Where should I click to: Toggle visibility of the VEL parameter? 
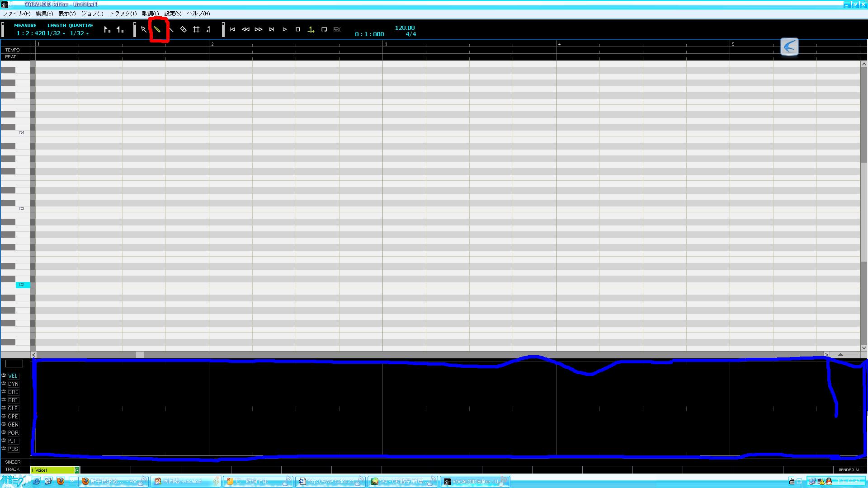pos(4,375)
